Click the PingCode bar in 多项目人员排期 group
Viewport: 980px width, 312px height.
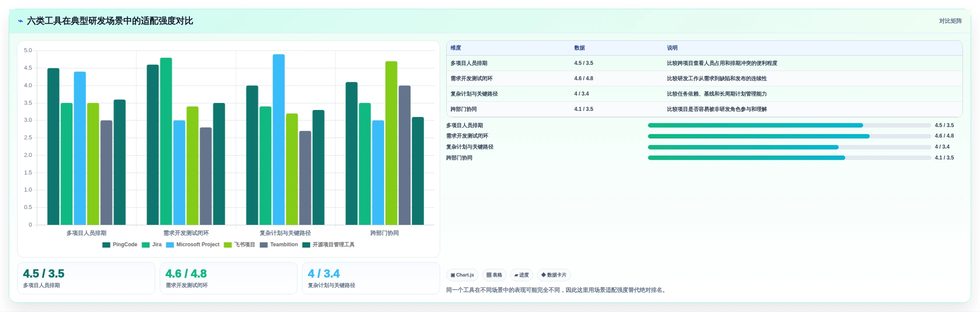(53, 147)
